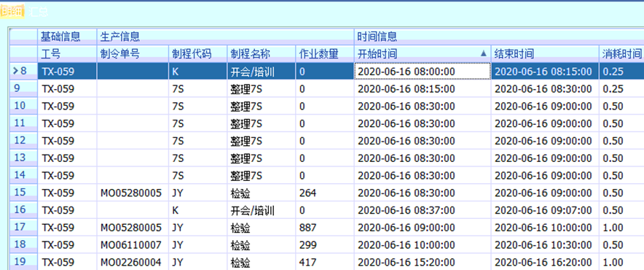Click end time 08:15:00 in row 8

(545, 72)
